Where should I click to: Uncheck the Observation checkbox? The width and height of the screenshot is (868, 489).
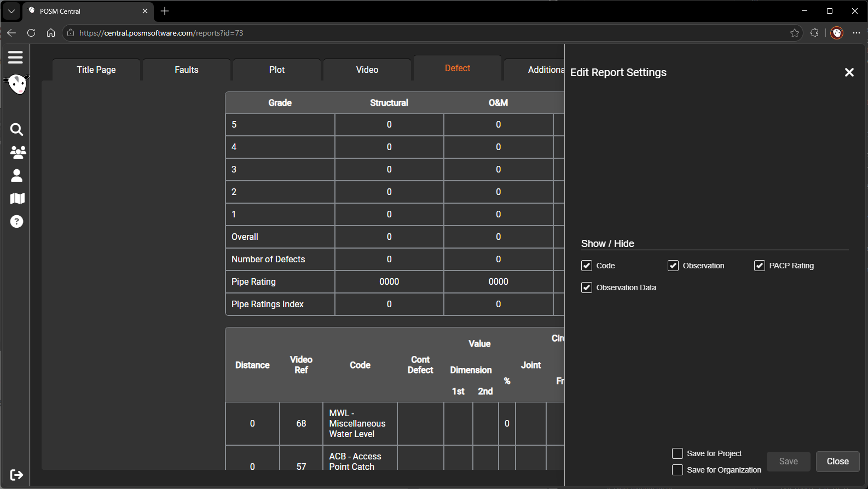pos(673,266)
